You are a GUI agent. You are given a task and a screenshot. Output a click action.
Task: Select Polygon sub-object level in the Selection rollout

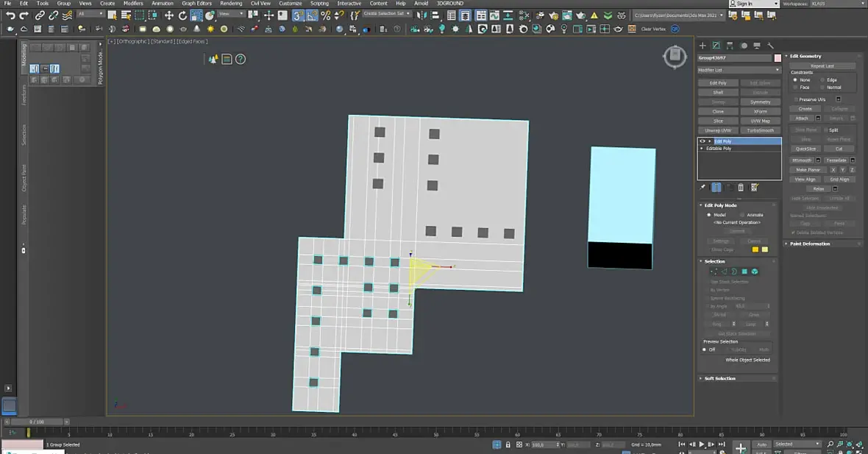744,272
